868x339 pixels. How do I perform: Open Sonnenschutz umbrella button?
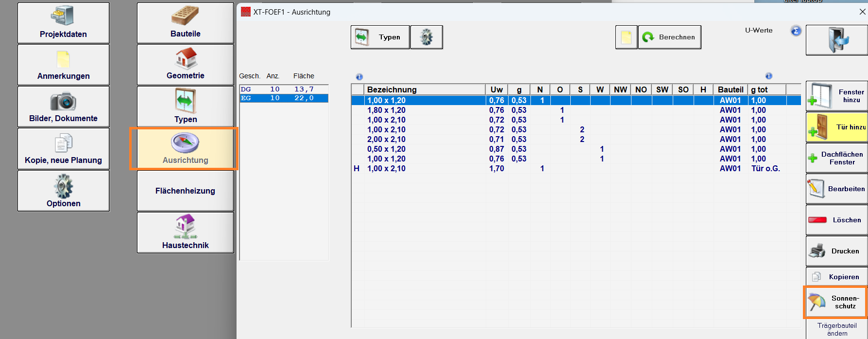pos(836,302)
